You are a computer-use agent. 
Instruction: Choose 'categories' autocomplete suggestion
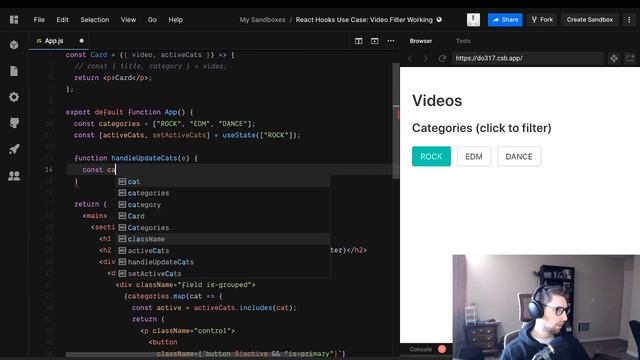tap(224, 193)
